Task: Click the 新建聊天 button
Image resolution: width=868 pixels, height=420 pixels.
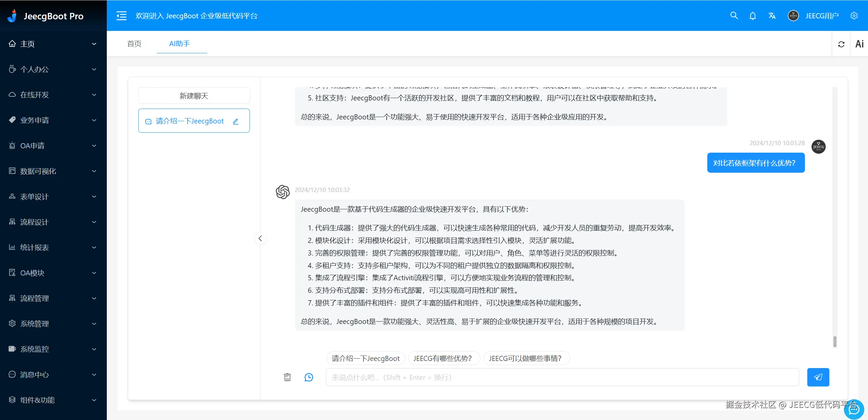Action: click(194, 96)
